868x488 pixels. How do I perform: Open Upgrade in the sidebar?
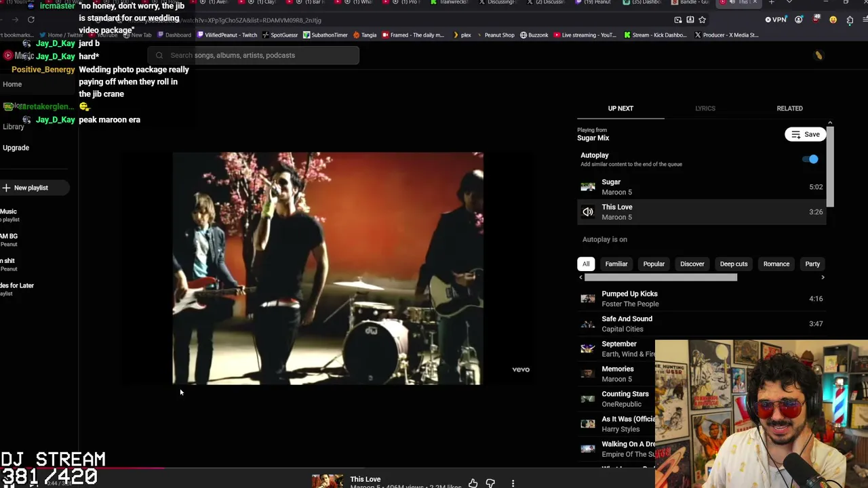16,148
